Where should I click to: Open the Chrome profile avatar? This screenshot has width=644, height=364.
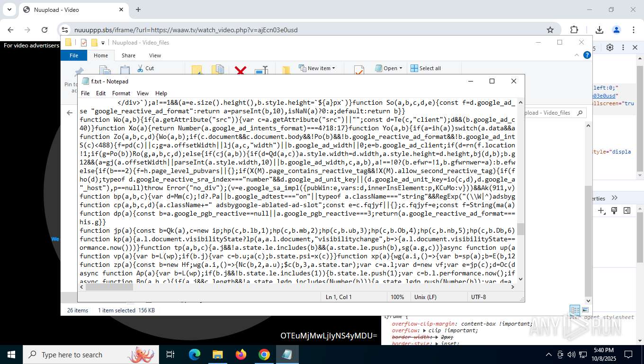(x=617, y=30)
